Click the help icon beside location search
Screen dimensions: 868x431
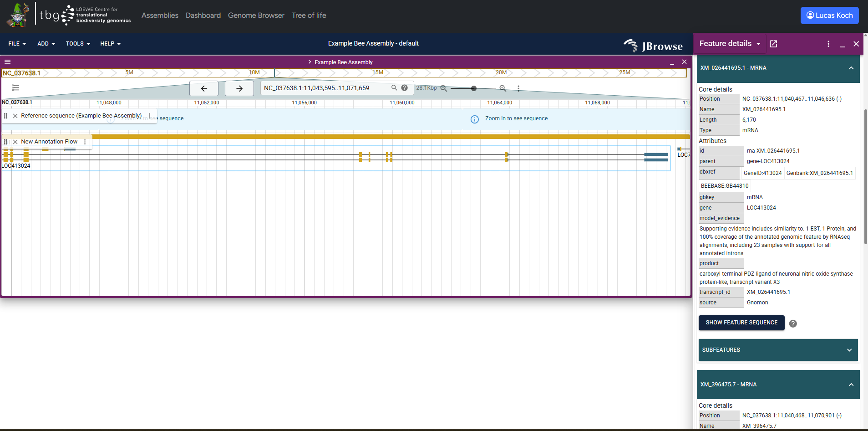pos(404,87)
